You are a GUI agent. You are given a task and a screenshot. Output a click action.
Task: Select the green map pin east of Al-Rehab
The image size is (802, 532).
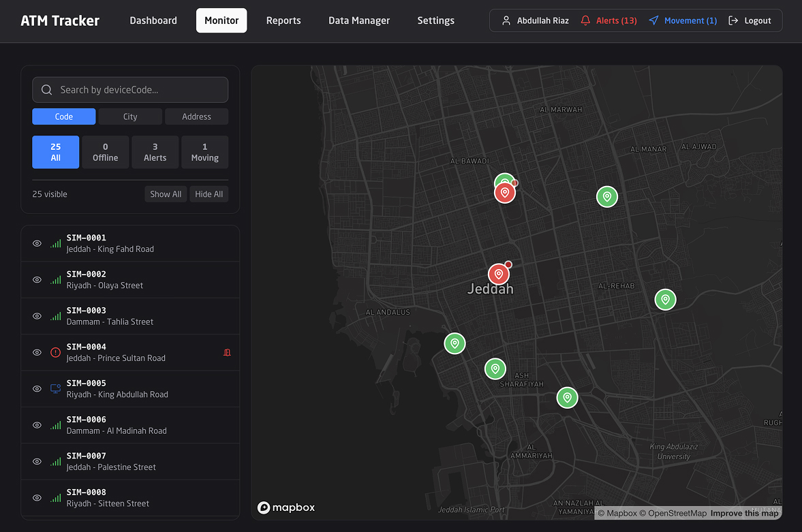point(666,300)
